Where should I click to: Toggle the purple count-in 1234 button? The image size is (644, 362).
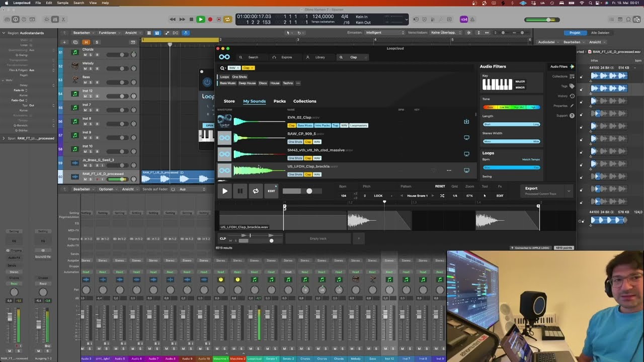(x=464, y=20)
